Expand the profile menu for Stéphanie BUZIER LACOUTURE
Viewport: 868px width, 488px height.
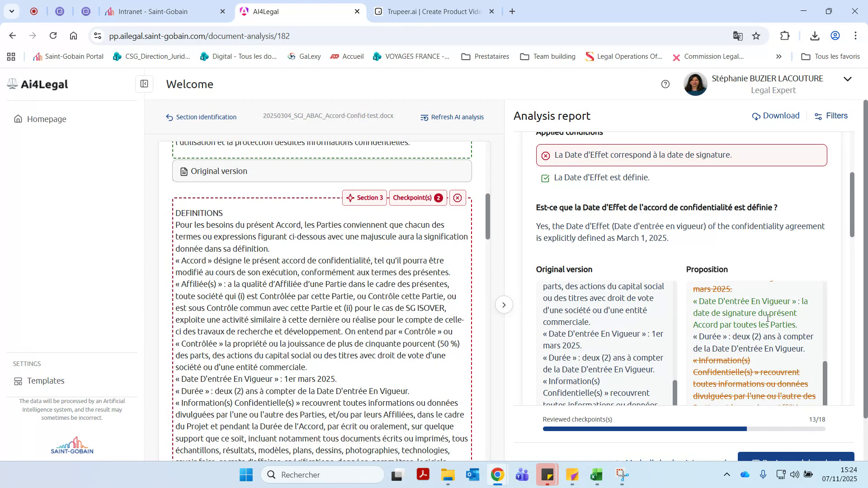tap(847, 79)
